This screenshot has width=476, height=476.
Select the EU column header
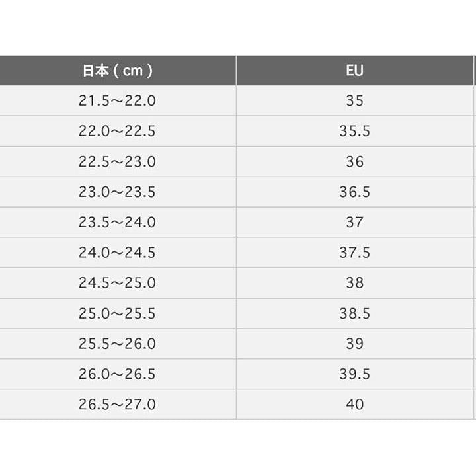coord(354,71)
